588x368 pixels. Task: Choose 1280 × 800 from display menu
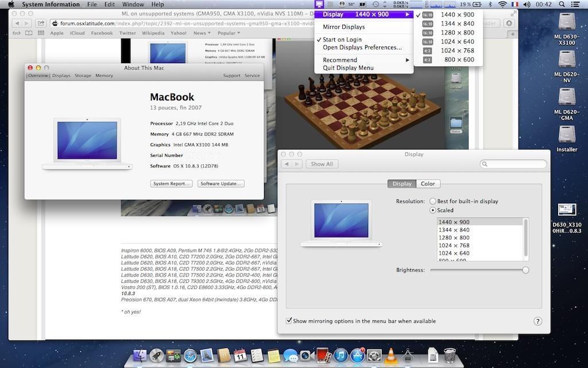pyautogui.click(x=457, y=33)
